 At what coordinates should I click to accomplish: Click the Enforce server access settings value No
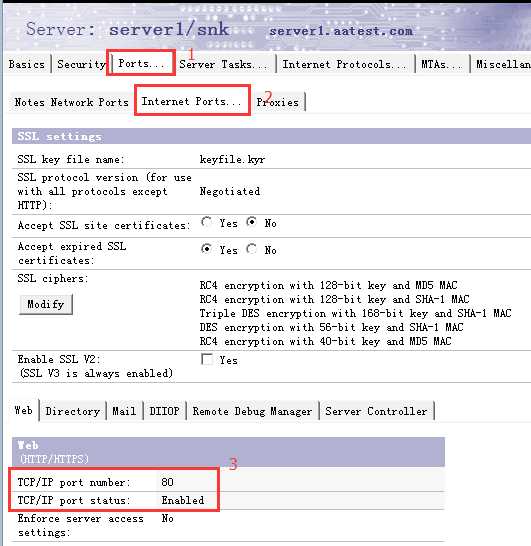[167, 518]
